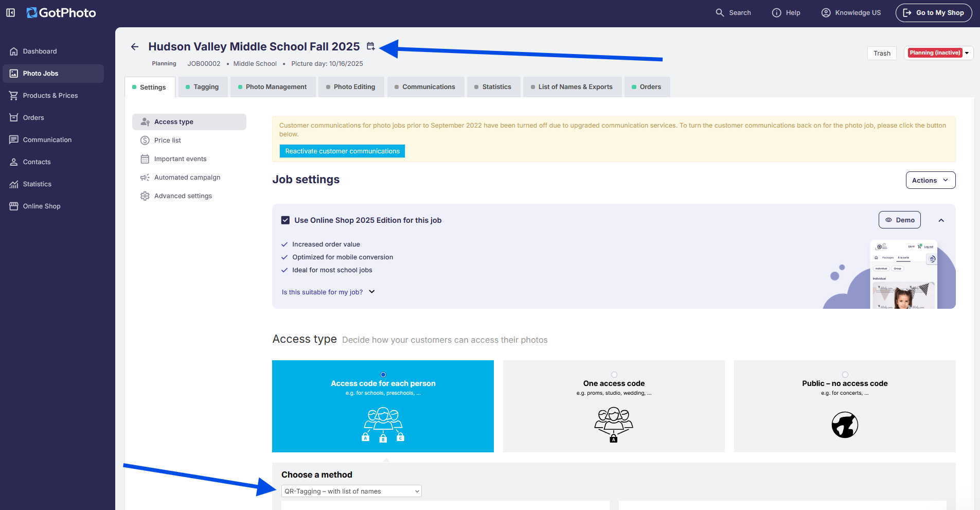Click Go to My Shop button
Screen dimensions: 980x510
pyautogui.click(x=934, y=12)
